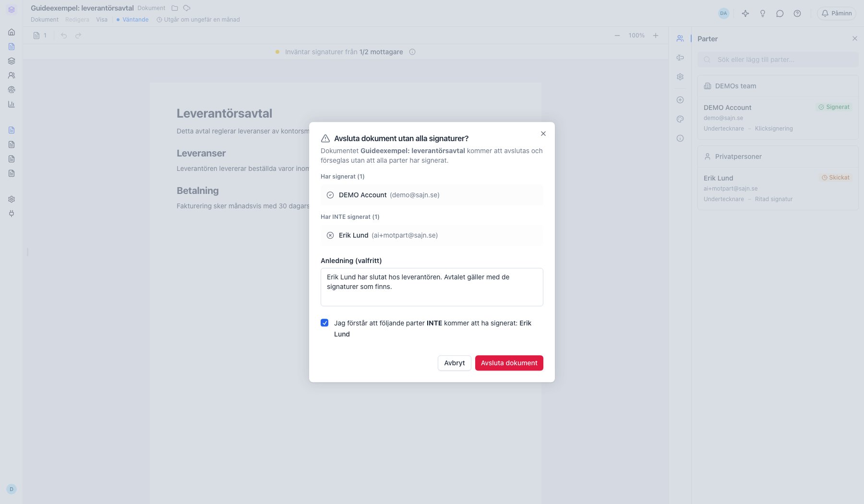Open the contacts icon in left sidebar
The height and width of the screenshot is (504, 864).
(x=12, y=75)
